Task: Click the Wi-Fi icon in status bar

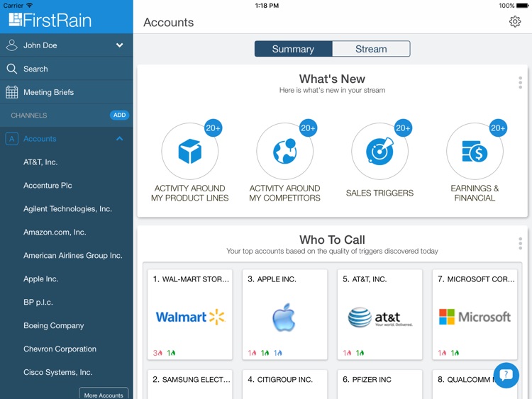Action: pos(30,5)
